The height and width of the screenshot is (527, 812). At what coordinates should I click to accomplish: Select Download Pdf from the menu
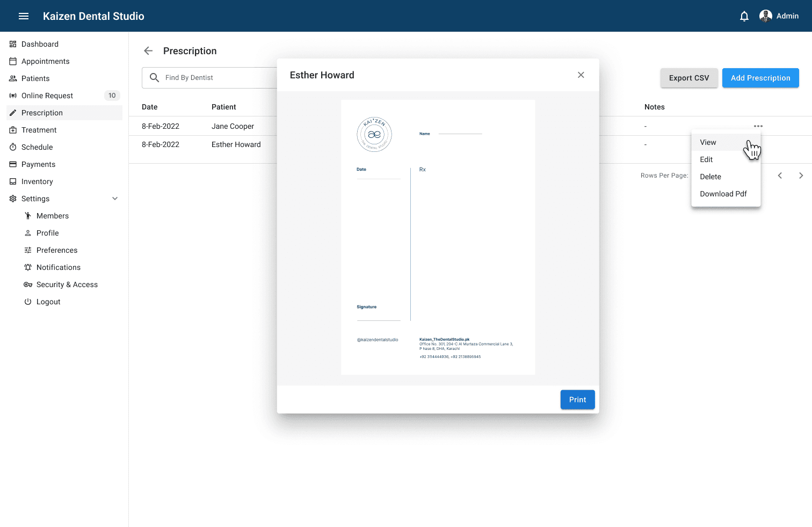pyautogui.click(x=723, y=194)
